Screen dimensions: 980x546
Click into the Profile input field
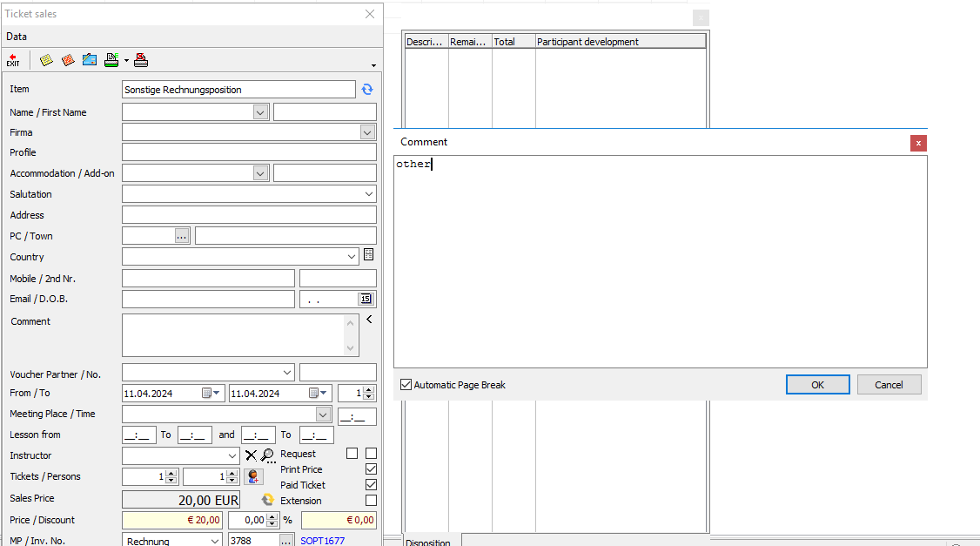(x=250, y=152)
